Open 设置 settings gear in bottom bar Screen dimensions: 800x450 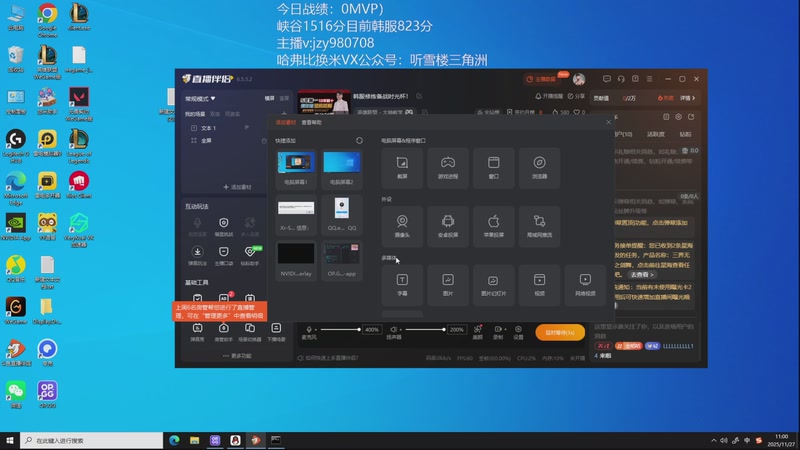pos(518,332)
